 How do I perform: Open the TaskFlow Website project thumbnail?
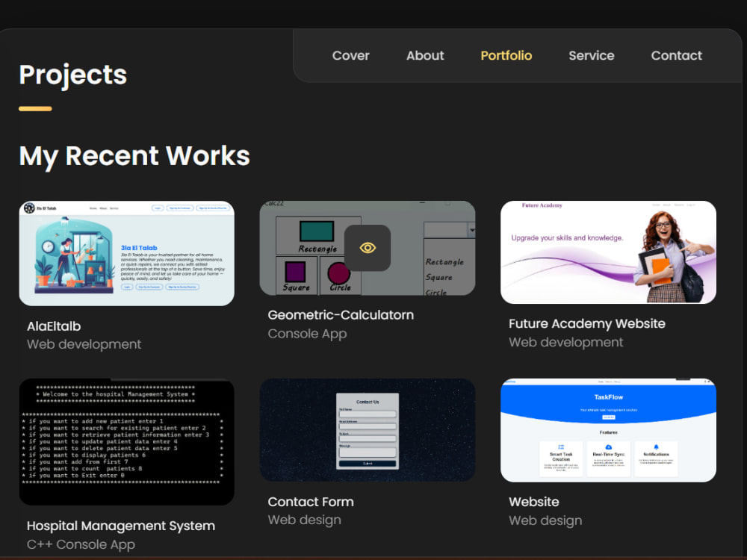[608, 430]
